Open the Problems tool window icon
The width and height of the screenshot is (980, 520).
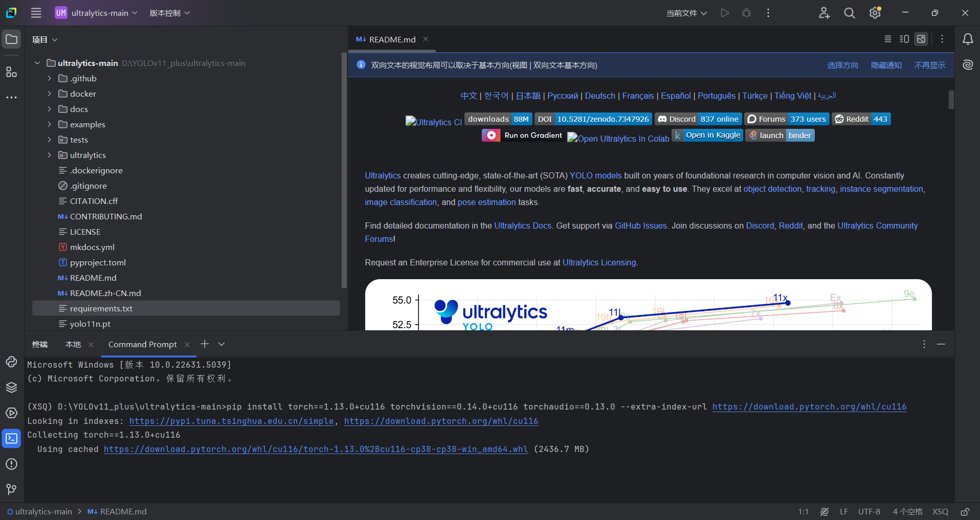pyautogui.click(x=11, y=464)
